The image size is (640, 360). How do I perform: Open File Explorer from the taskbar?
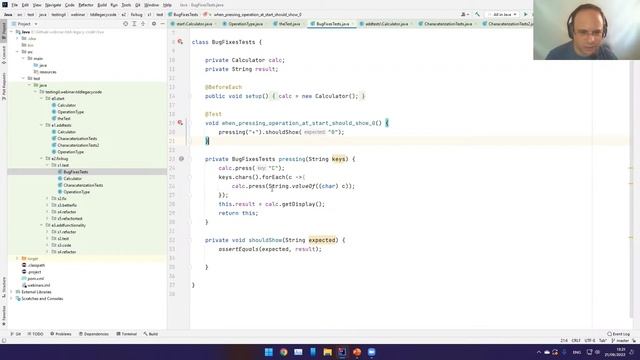(x=327, y=352)
